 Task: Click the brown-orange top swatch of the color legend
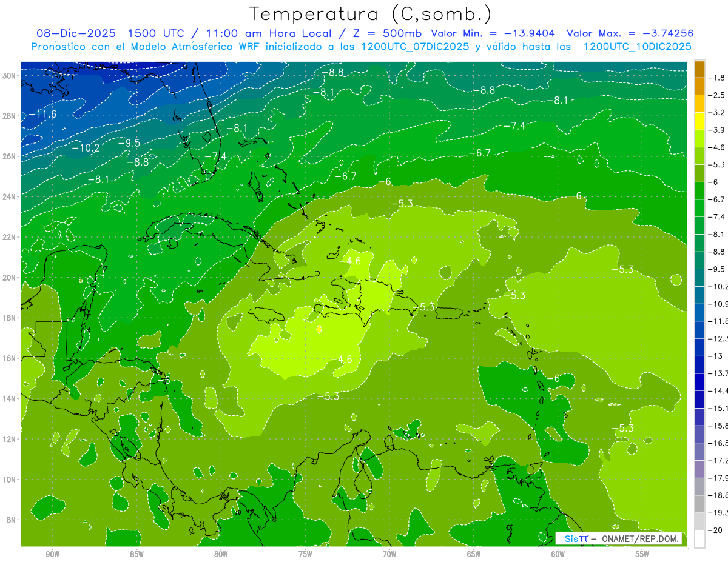[699, 69]
